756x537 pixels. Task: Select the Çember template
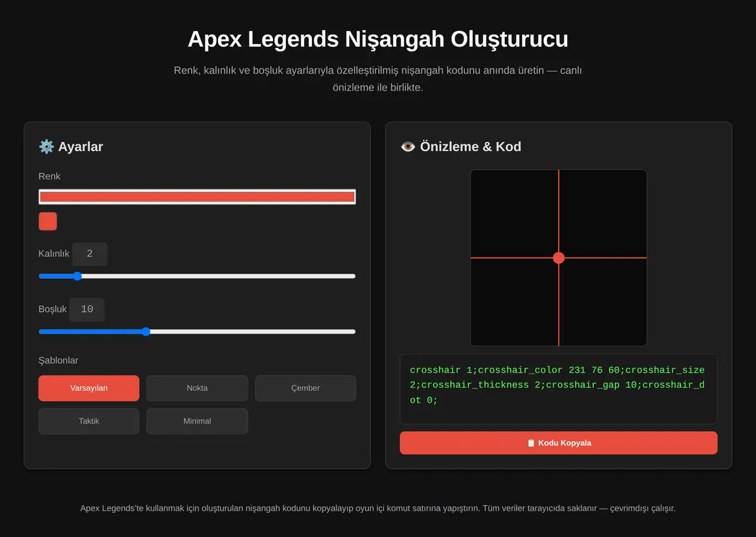click(x=306, y=388)
